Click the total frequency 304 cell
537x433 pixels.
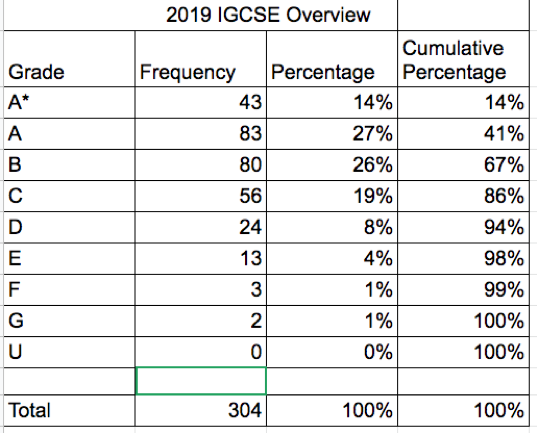point(201,410)
